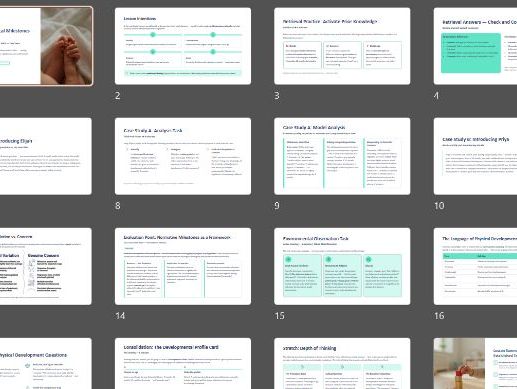This screenshot has width=517, height=389.
Task: Open the Retrieval Answers slide thumbnail
Action: coord(475,46)
